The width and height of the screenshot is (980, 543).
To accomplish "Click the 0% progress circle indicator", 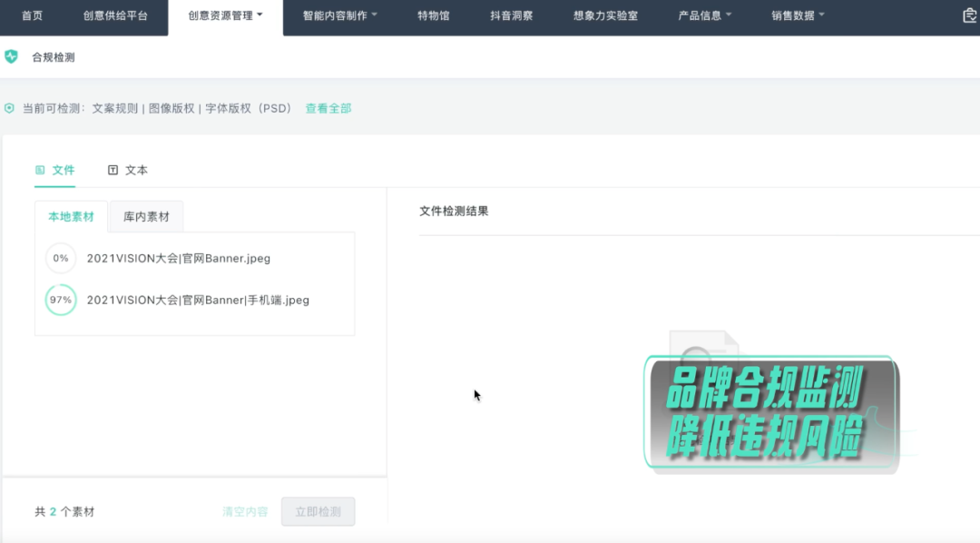I will coord(61,258).
